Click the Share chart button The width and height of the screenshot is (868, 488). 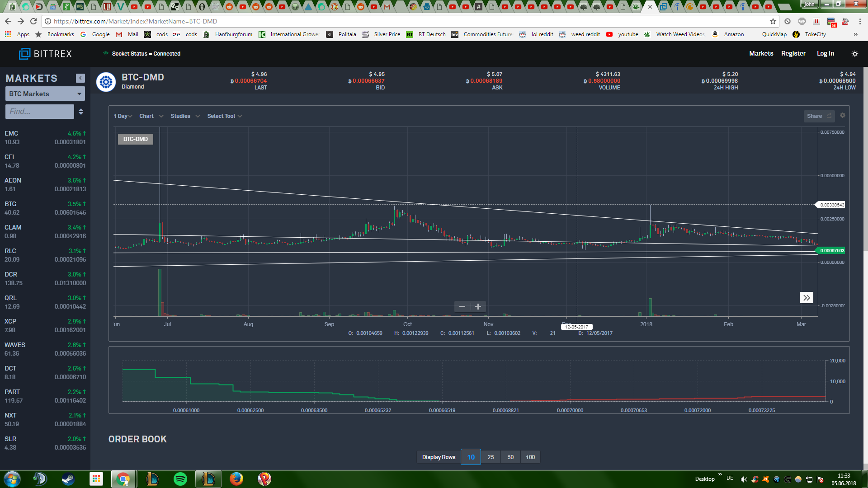pyautogui.click(x=818, y=116)
